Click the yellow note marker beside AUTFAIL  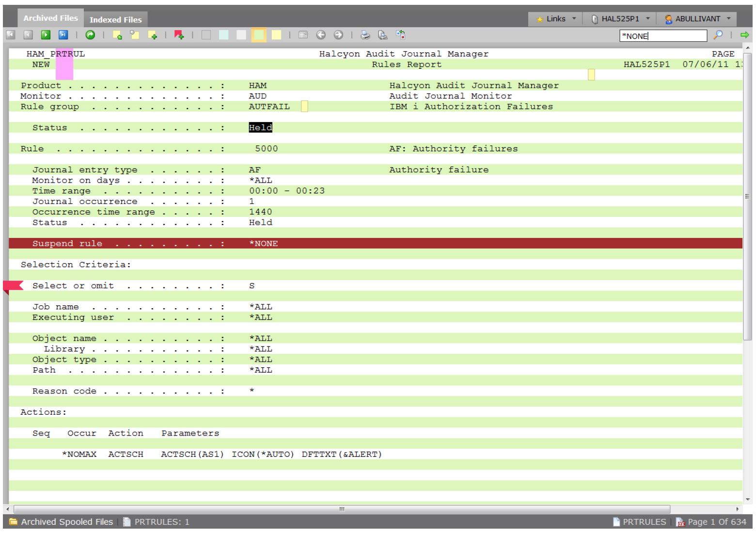click(304, 106)
